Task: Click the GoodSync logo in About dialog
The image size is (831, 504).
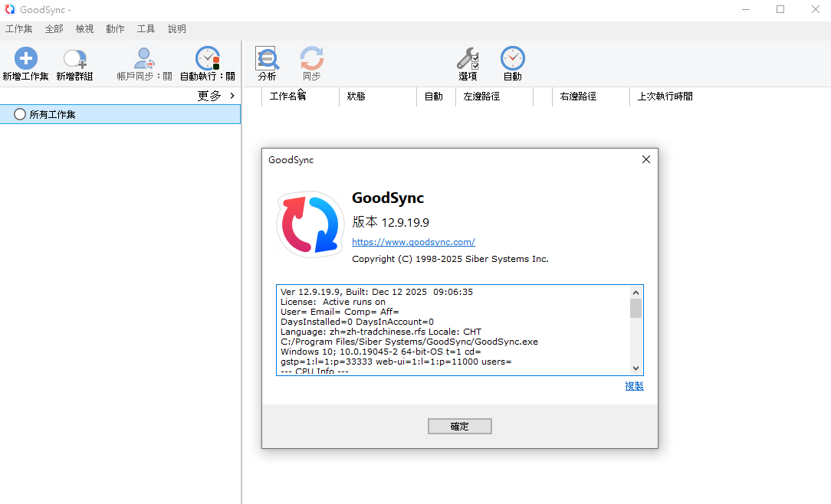Action: coord(310,224)
